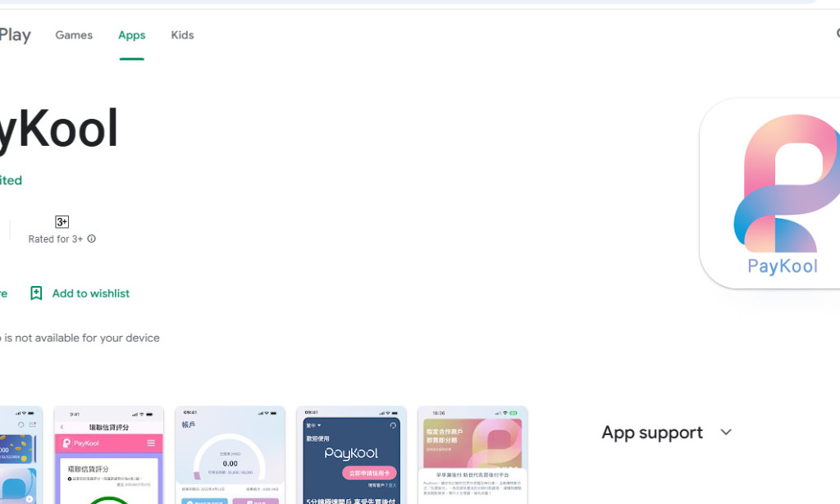Click the Share link left of wishlist
The image size is (840, 504).
pyautogui.click(x=3, y=293)
